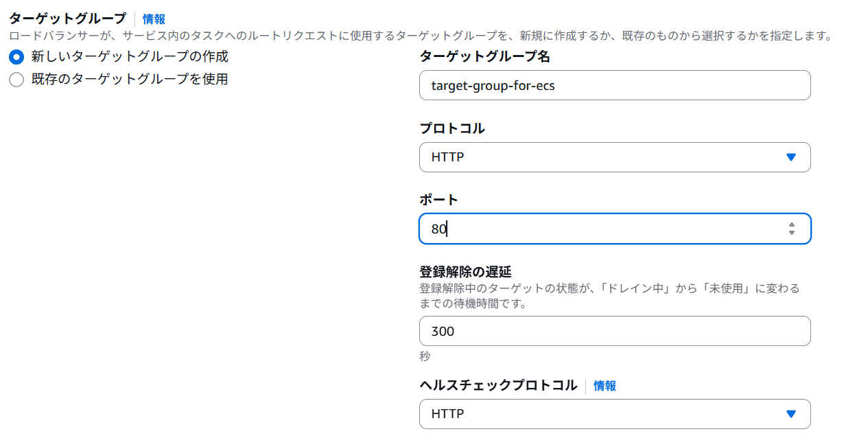868x436 pixels.
Task: Select the 既存のターゲットグループを使用 radio button
Action: 16,80
